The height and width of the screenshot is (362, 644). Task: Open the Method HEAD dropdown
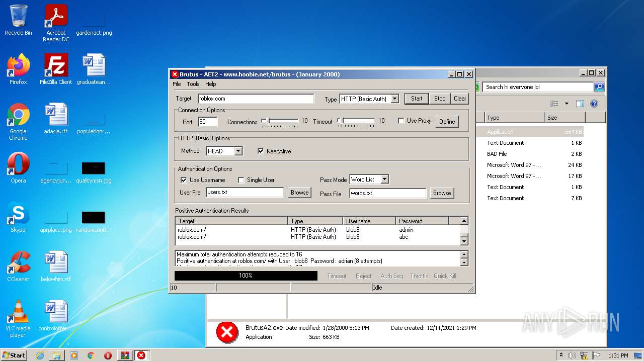coord(238,151)
